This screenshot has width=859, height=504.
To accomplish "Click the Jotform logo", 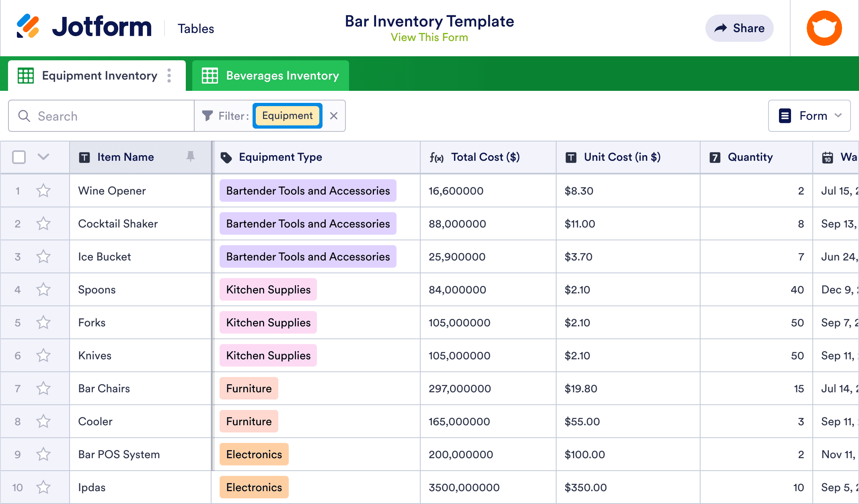I will (x=84, y=27).
